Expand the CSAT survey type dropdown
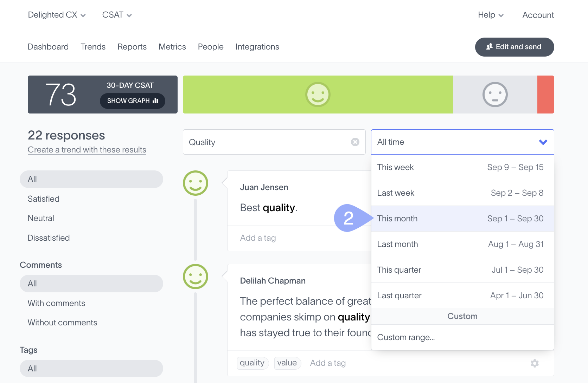Screen dimensions: 588x383 pos(117,15)
